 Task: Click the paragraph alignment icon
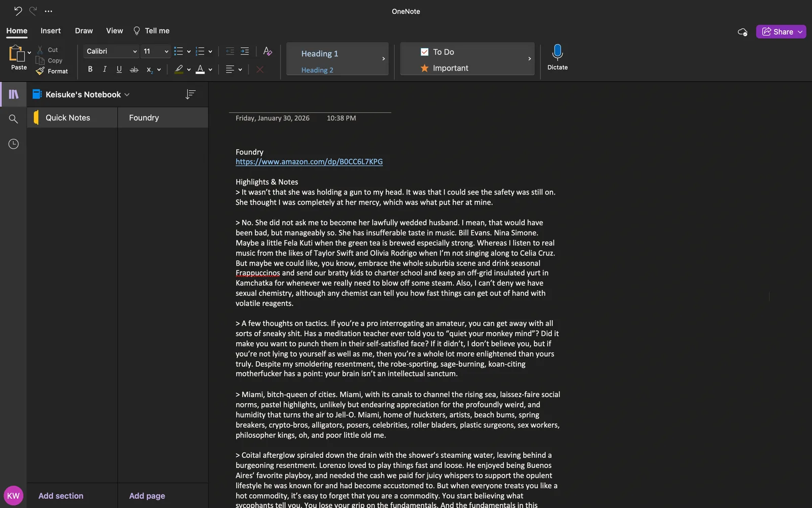(230, 70)
